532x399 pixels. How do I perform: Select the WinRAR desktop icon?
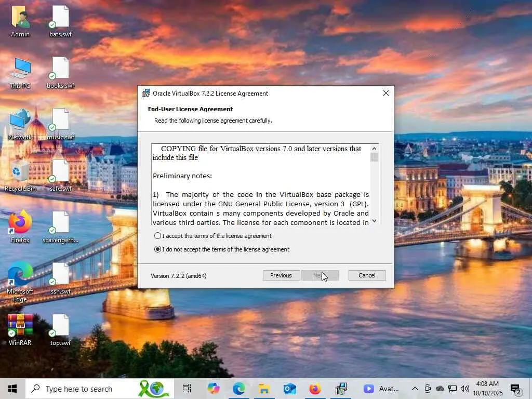(x=20, y=330)
